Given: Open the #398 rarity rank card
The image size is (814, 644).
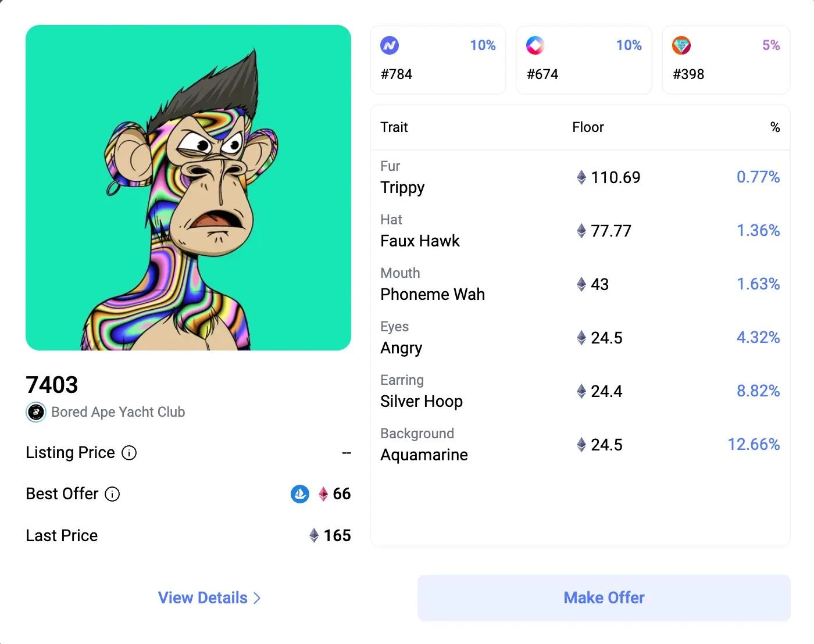Looking at the screenshot, I should pyautogui.click(x=726, y=60).
